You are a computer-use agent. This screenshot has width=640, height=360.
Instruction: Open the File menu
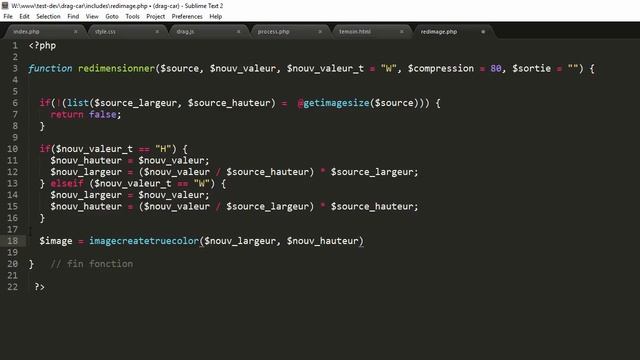click(8, 16)
